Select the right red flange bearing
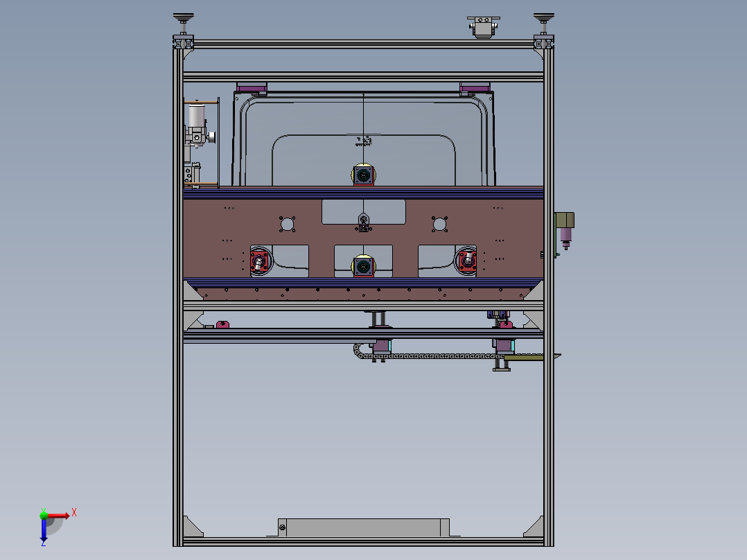 pos(467,261)
